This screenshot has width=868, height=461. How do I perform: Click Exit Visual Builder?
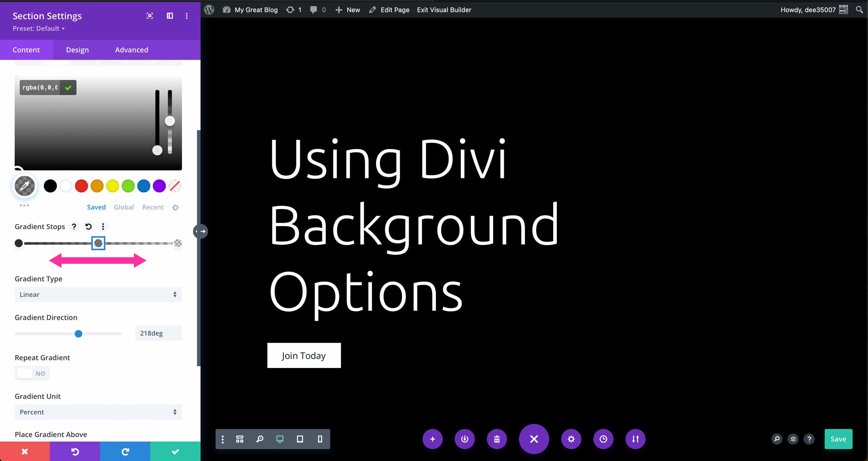pos(444,10)
